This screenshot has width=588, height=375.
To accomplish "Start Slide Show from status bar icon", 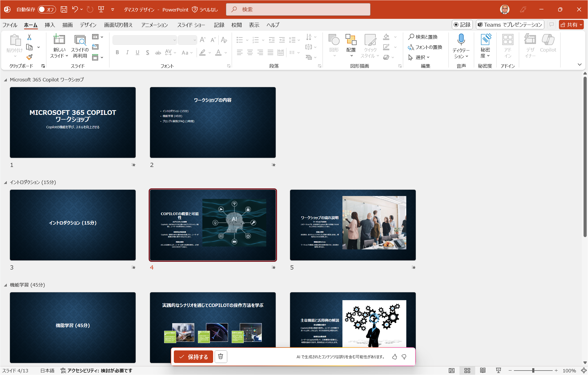I will pyautogui.click(x=498, y=371).
